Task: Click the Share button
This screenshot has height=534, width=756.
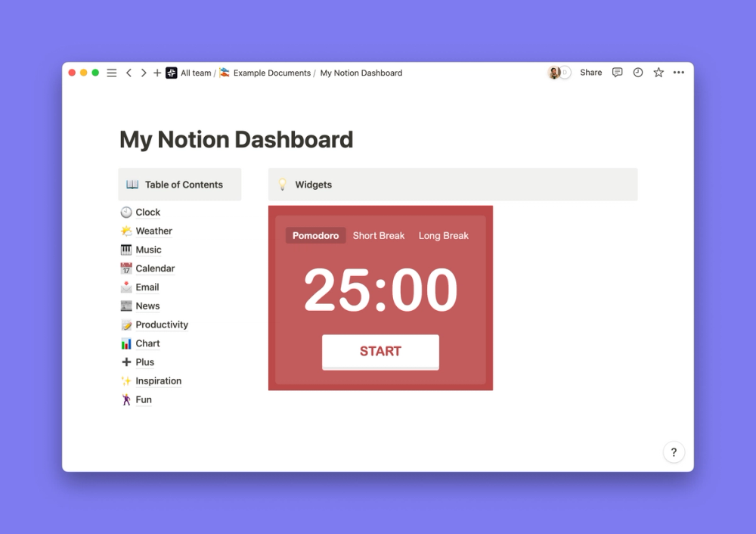Action: (x=590, y=72)
